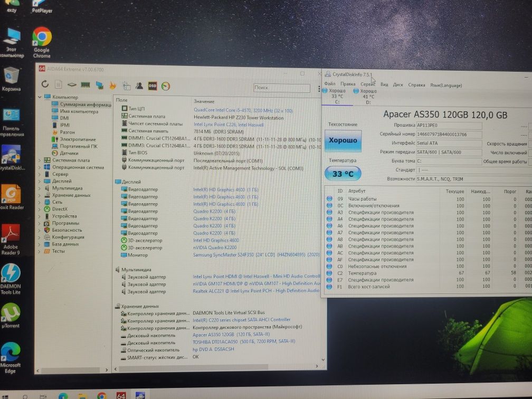Click the sensor gauge icon in AIDA64 toolbar
This screenshot has height=399, width=532.
166,86
